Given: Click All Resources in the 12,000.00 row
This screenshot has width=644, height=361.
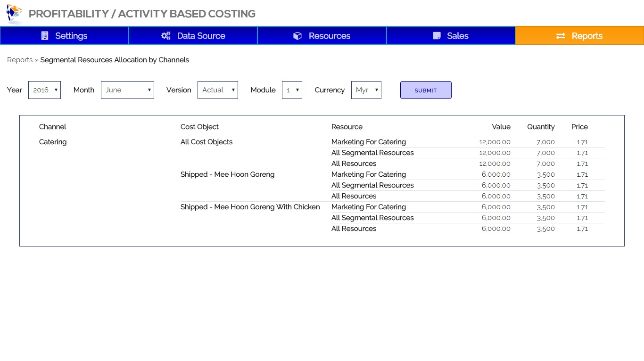Looking at the screenshot, I should pyautogui.click(x=354, y=164).
